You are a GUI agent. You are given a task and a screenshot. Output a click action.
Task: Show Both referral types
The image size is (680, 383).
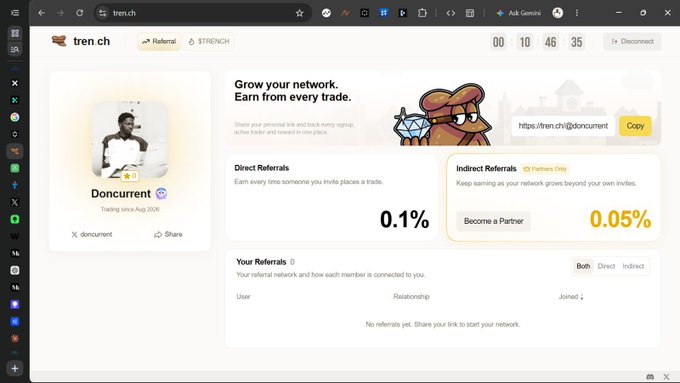click(583, 266)
